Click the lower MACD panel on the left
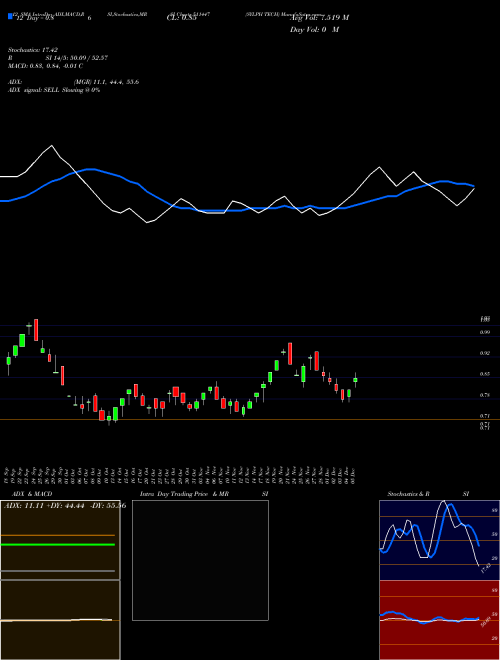The width and height of the screenshot is (500, 660). [60, 620]
